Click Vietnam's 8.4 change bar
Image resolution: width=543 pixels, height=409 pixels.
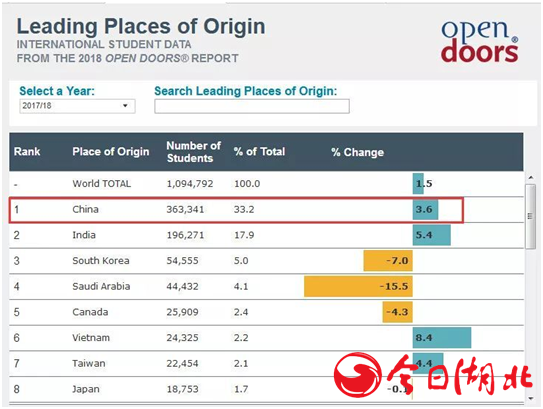[x=442, y=338]
